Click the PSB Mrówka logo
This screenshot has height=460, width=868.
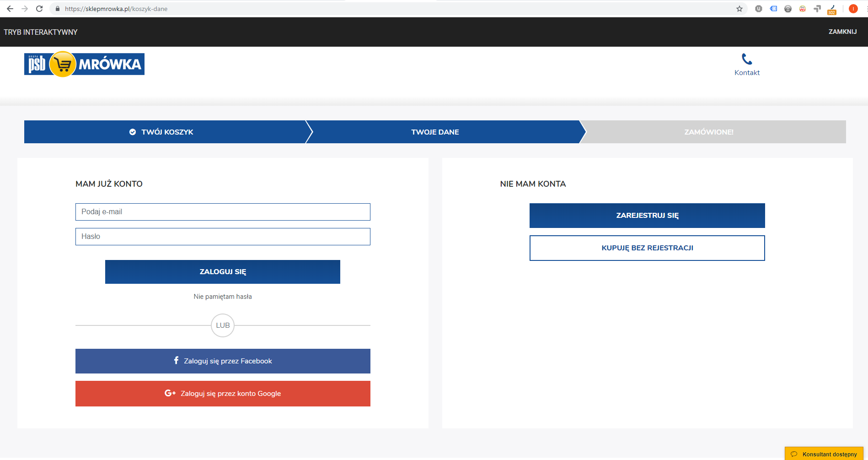coord(84,64)
